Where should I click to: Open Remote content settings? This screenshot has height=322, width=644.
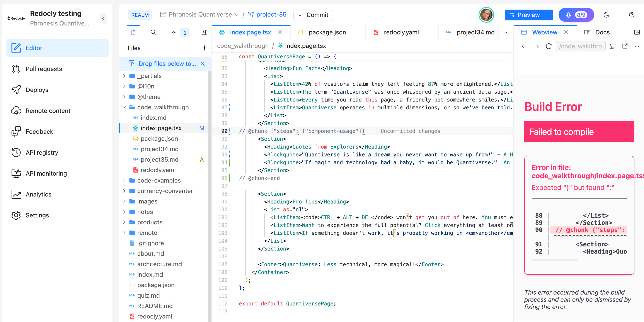point(57,111)
